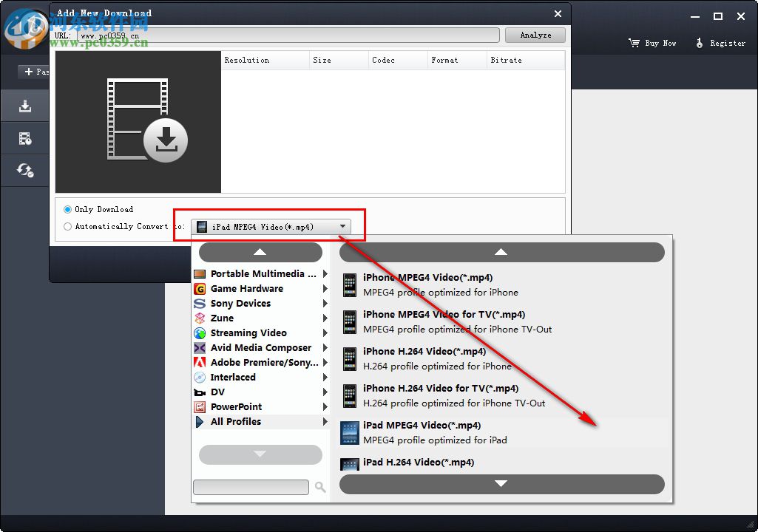Select the Only Download radio button

[x=67, y=209]
